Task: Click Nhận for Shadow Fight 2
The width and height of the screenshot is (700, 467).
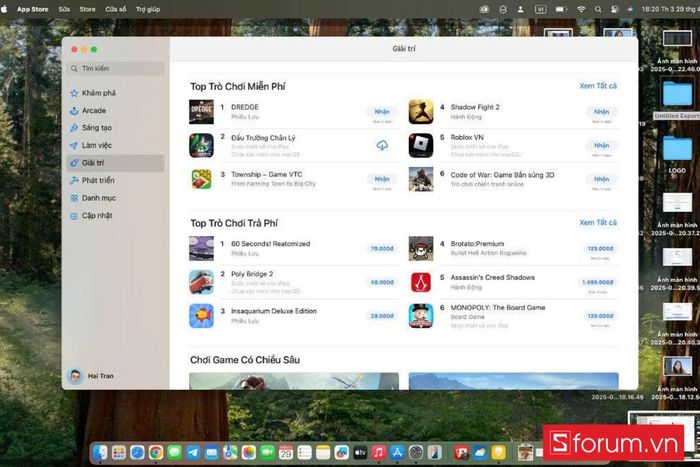Action: (x=601, y=112)
